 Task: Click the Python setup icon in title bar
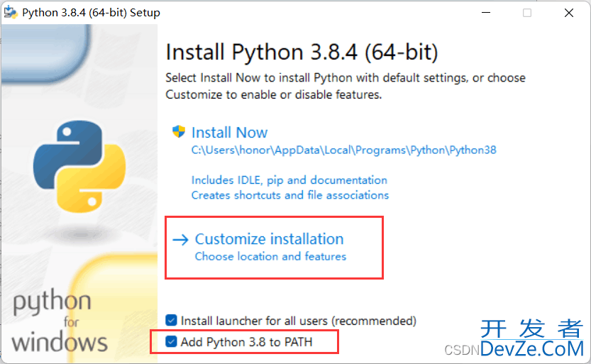coord(11,12)
